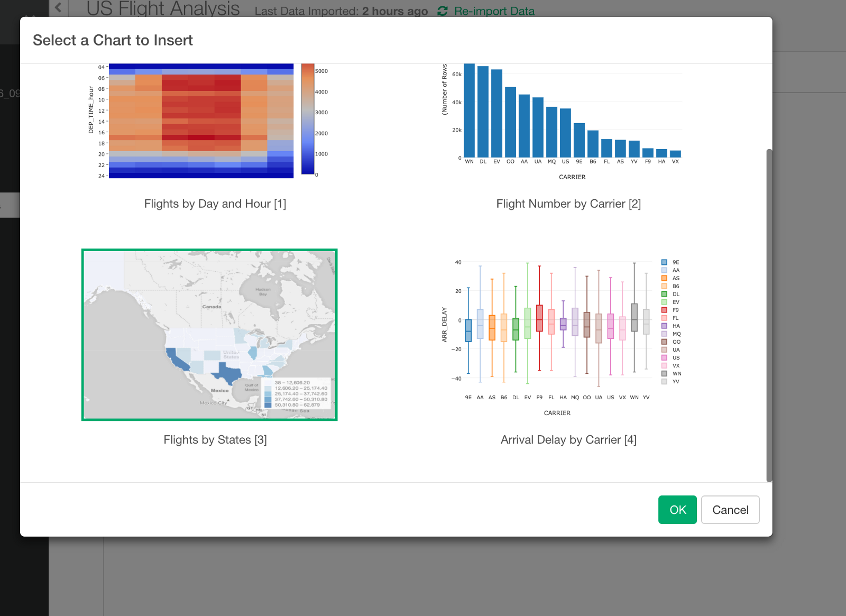This screenshot has height=616, width=846.
Task: Click the Flights by Day and Hour [1] caption
Action: pyautogui.click(x=215, y=204)
